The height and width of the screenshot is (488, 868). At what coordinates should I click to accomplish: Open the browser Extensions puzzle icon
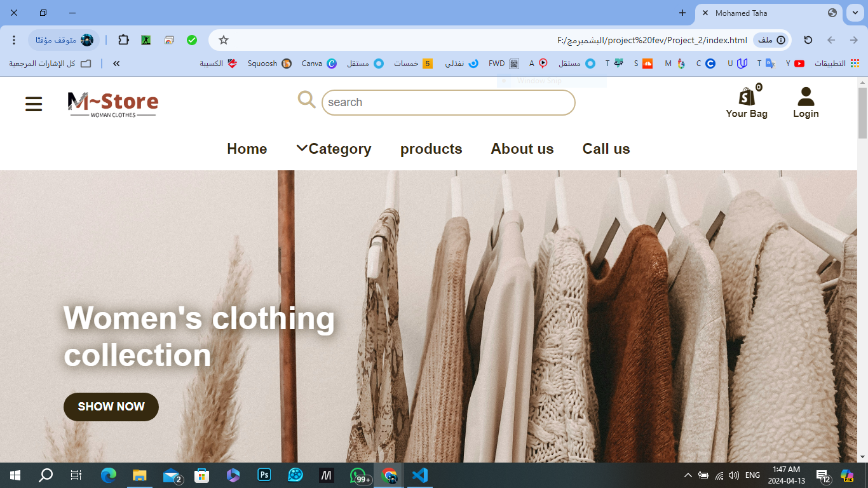pos(124,40)
